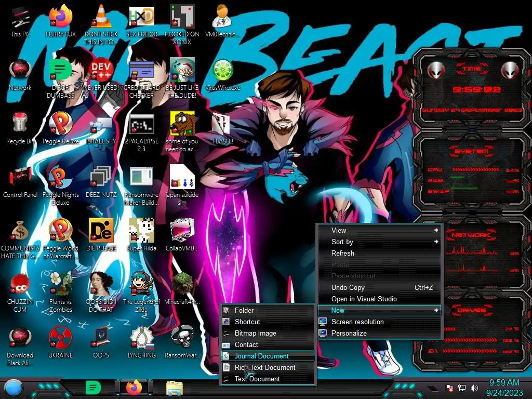This screenshot has height=399, width=532.
Task: Select Journal Document in New submenu
Action: click(x=268, y=356)
